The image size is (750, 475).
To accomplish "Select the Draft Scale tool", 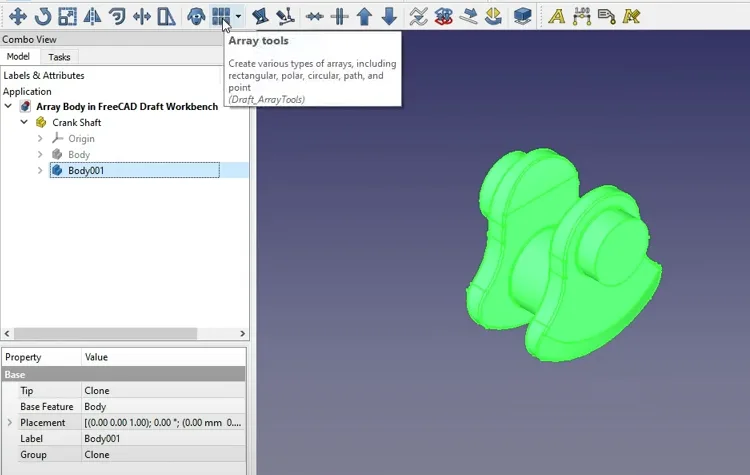I will click(x=67, y=16).
